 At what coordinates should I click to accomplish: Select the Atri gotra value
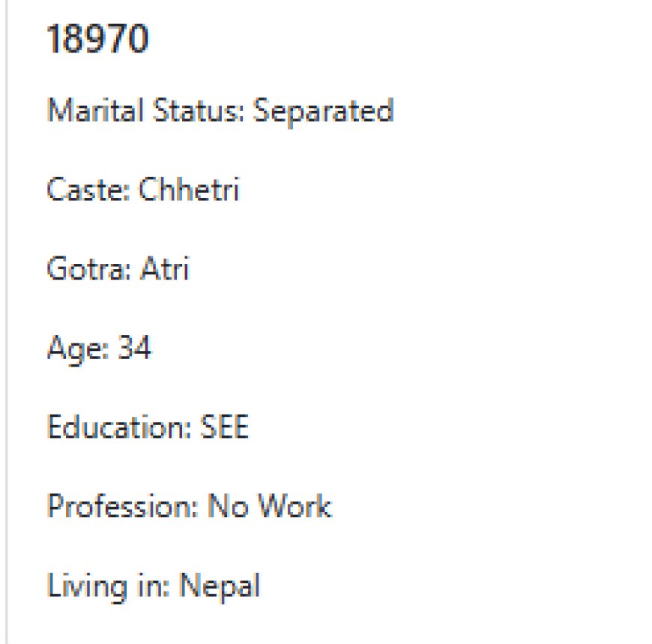coord(165,268)
